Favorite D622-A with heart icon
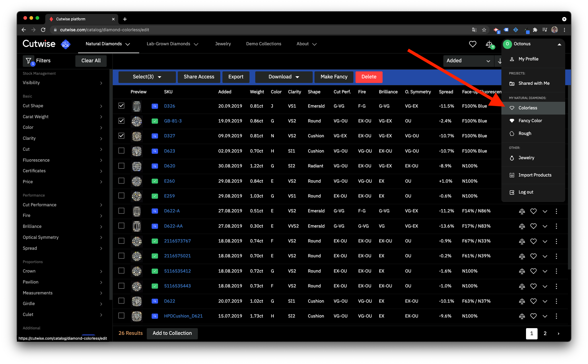588x364 pixels. [x=533, y=211]
